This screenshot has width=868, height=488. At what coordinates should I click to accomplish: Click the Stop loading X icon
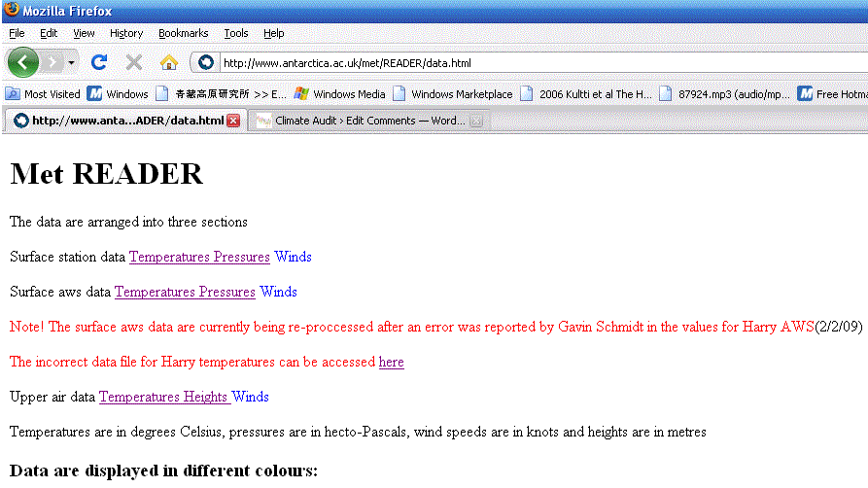pyautogui.click(x=134, y=62)
